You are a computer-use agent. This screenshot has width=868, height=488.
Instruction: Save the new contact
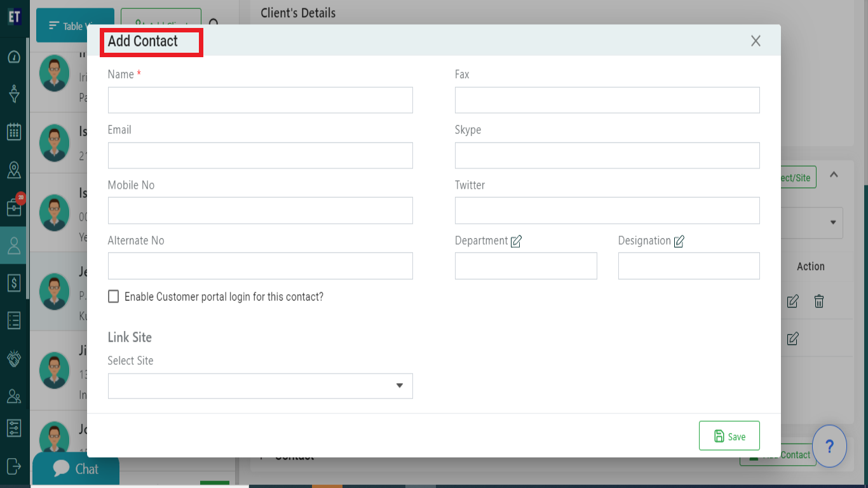tap(729, 436)
